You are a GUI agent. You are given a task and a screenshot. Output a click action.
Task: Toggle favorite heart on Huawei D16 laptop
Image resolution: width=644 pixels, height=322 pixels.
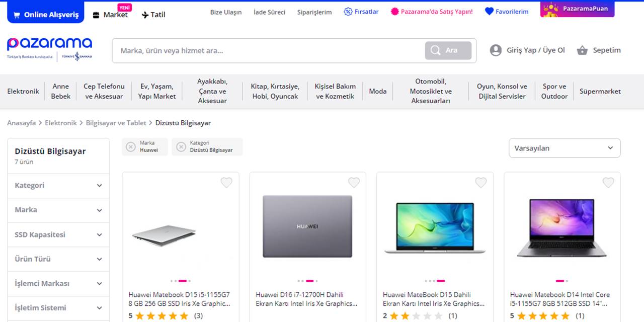(x=354, y=183)
